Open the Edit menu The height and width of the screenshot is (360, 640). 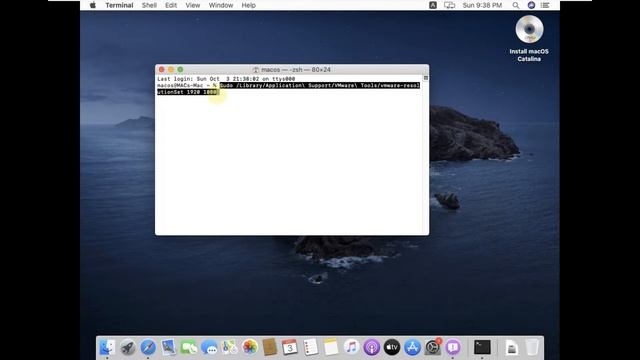click(171, 5)
